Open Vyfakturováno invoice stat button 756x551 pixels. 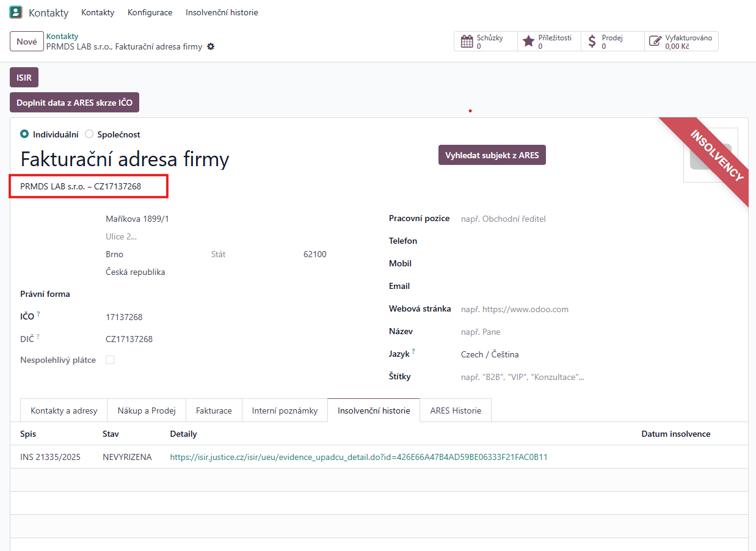(681, 42)
